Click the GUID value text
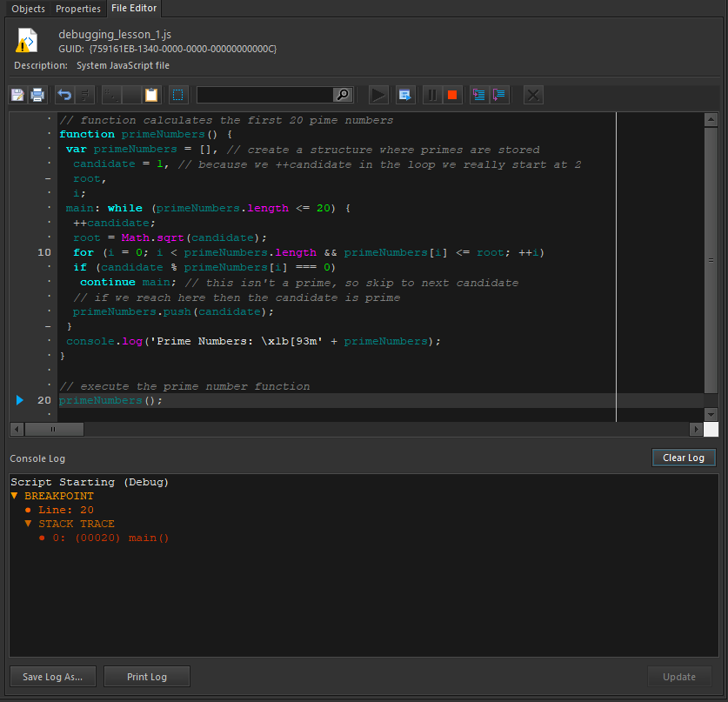This screenshot has width=728, height=702. tap(183, 49)
